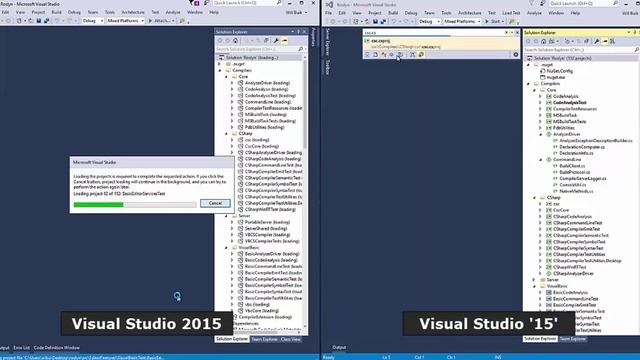Collapse AnalyzerDriver node in right Solution Explorer
The width and height of the screenshot is (640, 360).
pos(541,134)
